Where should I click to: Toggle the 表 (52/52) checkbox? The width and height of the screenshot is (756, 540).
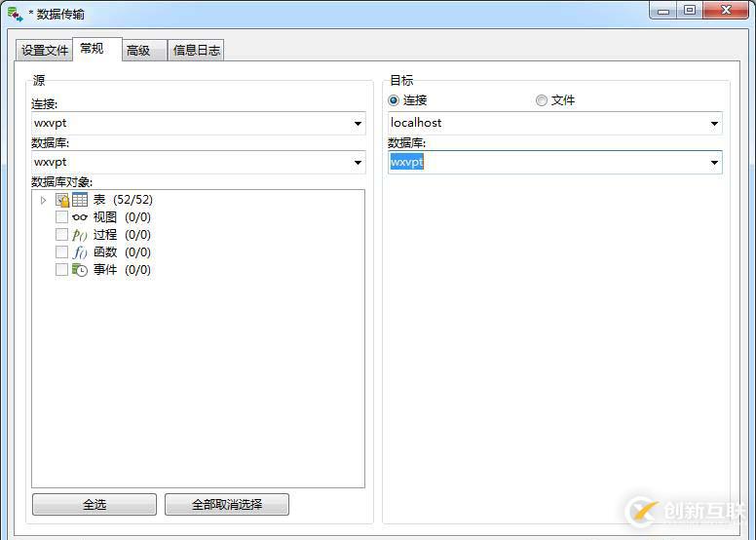pos(61,199)
